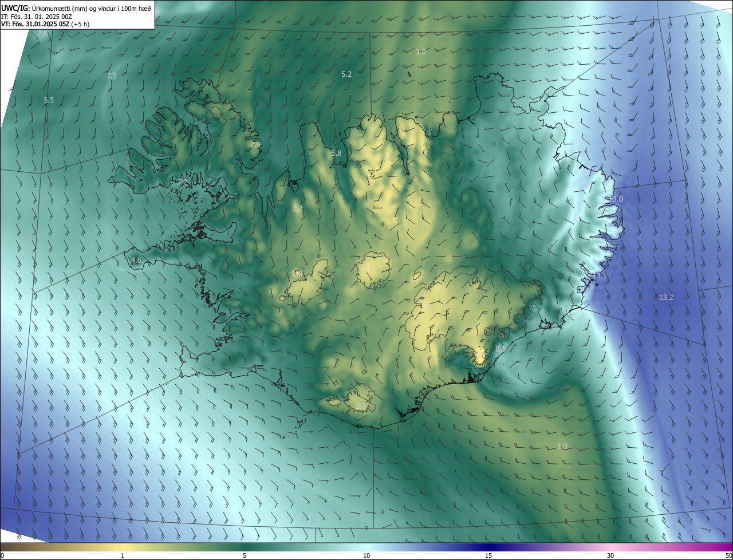Click the title 'Úrkomumætti (mm) og vindur i 100m hæð'
The width and height of the screenshot is (733, 560).
(x=92, y=8)
